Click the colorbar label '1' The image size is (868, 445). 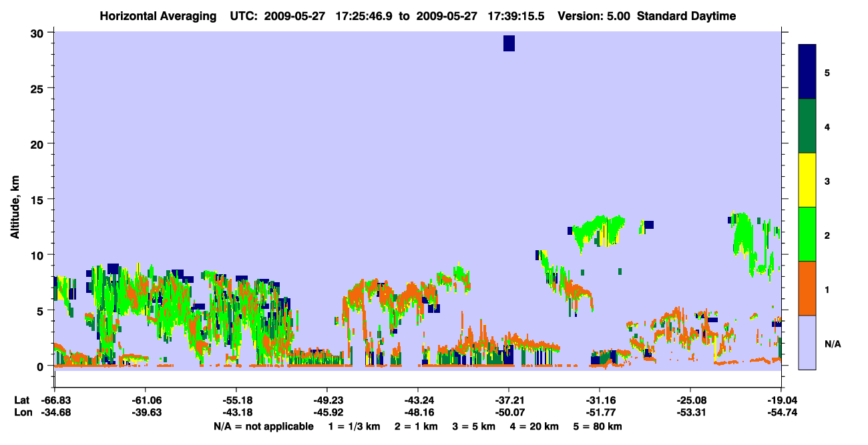tap(827, 288)
